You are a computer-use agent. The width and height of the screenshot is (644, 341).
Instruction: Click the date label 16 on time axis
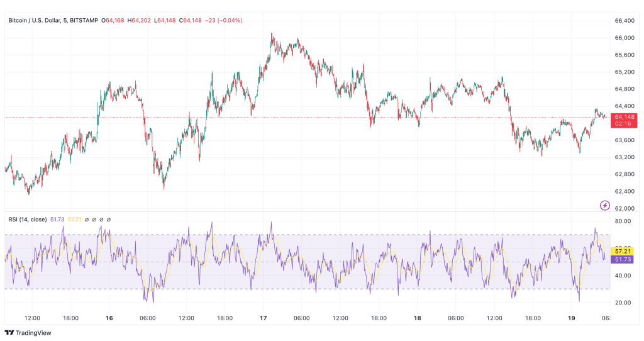pyautogui.click(x=109, y=318)
